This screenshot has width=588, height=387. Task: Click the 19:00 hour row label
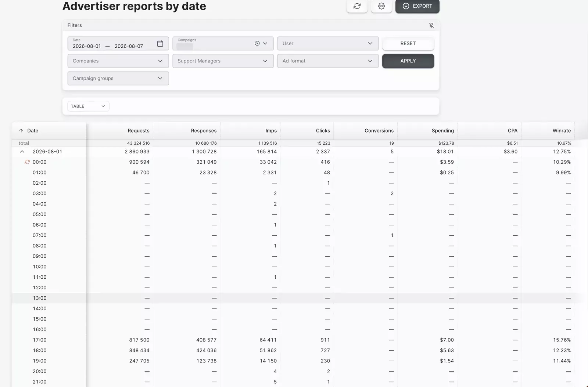pyautogui.click(x=40, y=361)
